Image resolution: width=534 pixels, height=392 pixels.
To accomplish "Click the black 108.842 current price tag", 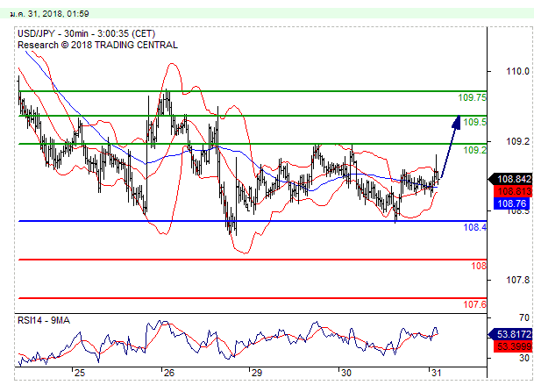I will click(x=510, y=178).
